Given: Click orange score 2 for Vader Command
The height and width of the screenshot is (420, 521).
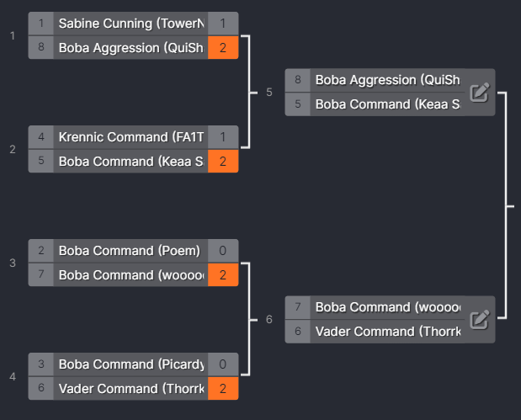Looking at the screenshot, I should coord(223,389).
